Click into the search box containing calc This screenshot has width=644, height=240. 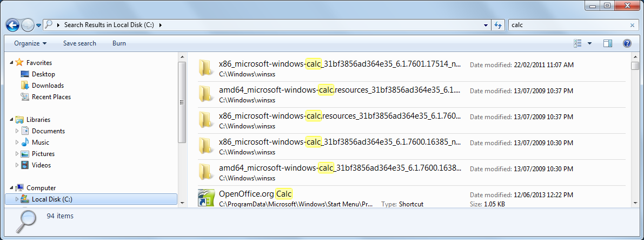coord(569,25)
